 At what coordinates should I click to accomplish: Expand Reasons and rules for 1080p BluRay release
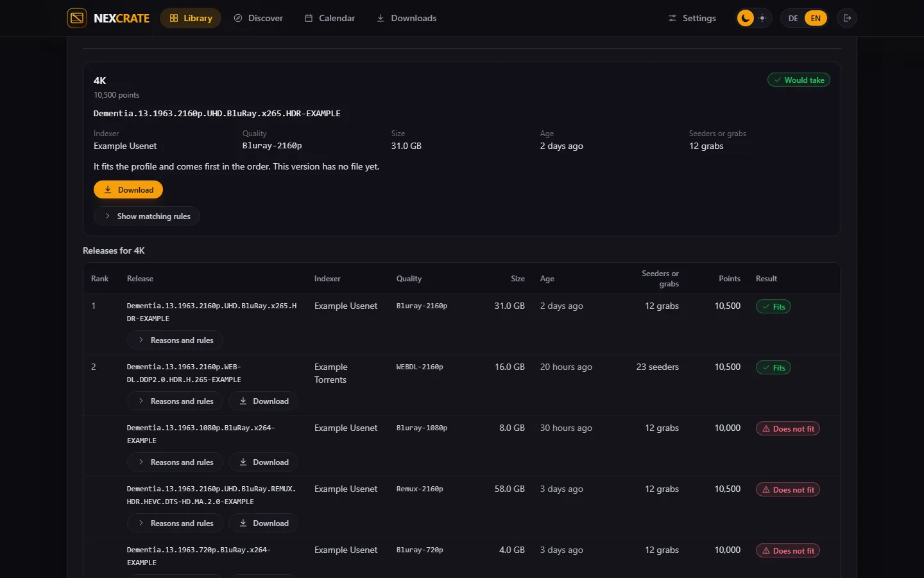(175, 462)
